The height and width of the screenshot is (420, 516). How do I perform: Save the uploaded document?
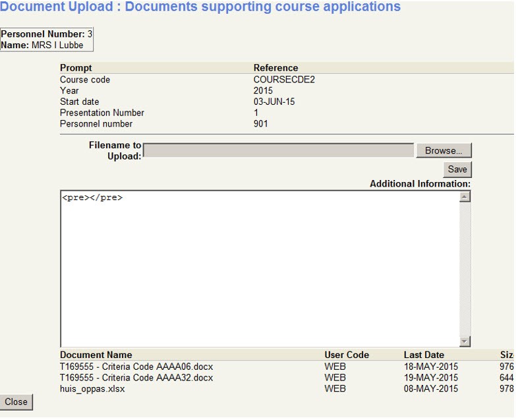tap(457, 169)
